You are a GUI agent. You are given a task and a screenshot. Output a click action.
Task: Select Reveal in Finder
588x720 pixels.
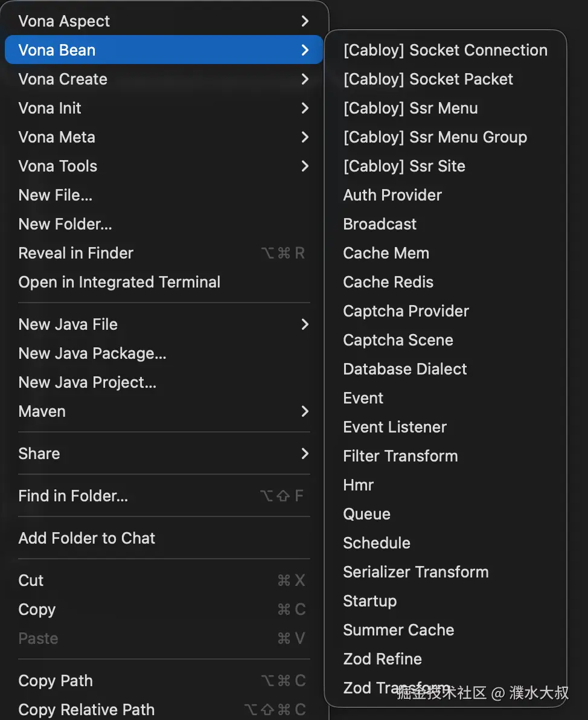75,252
